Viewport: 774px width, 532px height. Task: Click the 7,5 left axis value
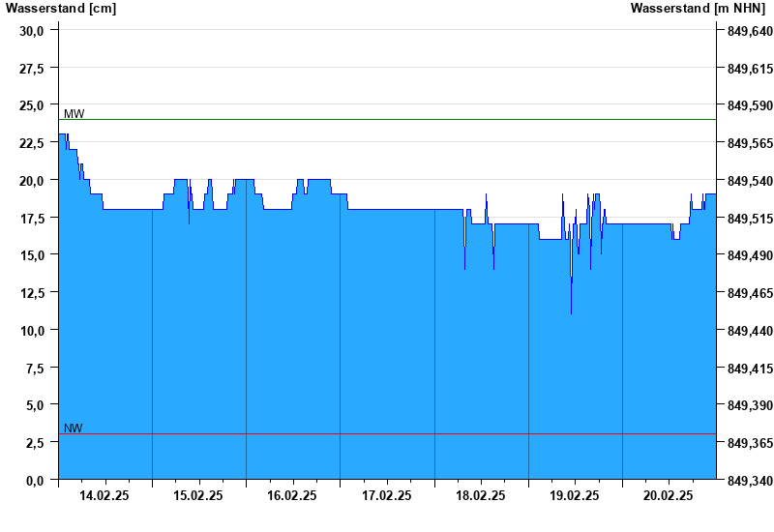click(x=34, y=368)
